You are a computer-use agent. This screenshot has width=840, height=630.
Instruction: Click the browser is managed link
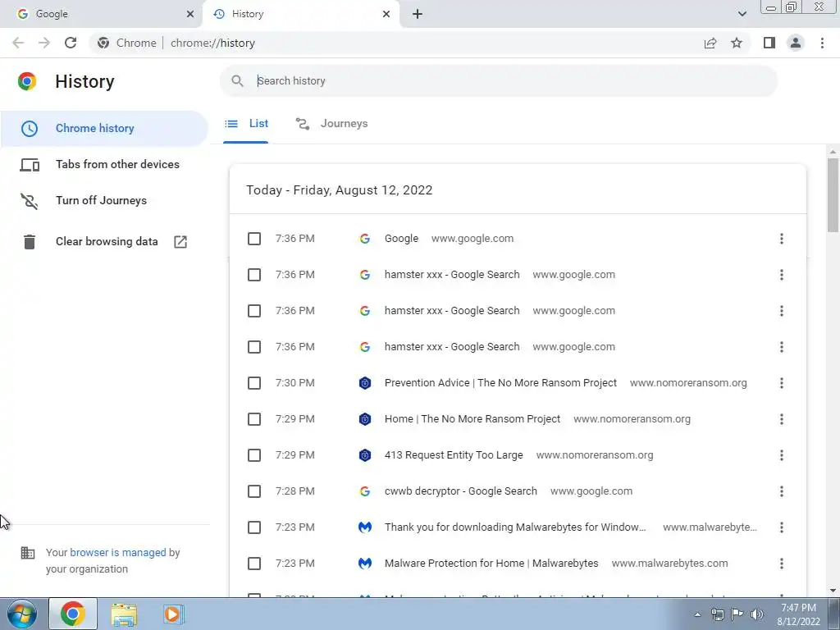pyautogui.click(x=118, y=552)
